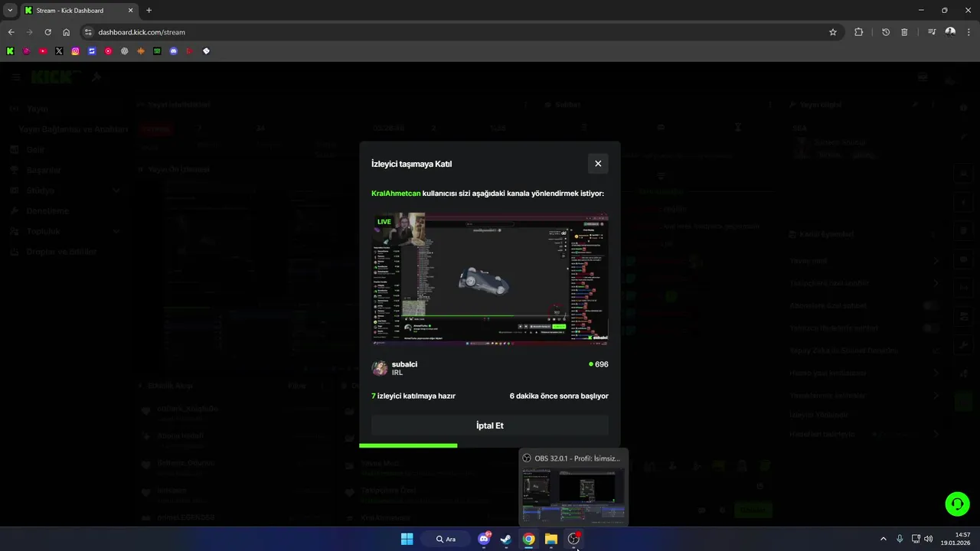
Task: Open the volume tray icon
Action: coord(929,539)
